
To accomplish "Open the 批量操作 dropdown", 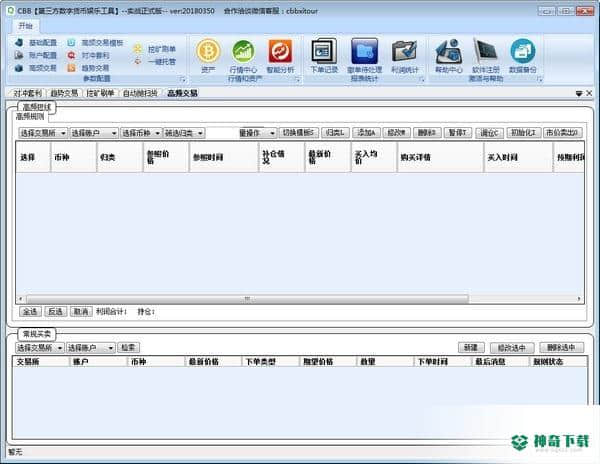I will tap(257, 133).
